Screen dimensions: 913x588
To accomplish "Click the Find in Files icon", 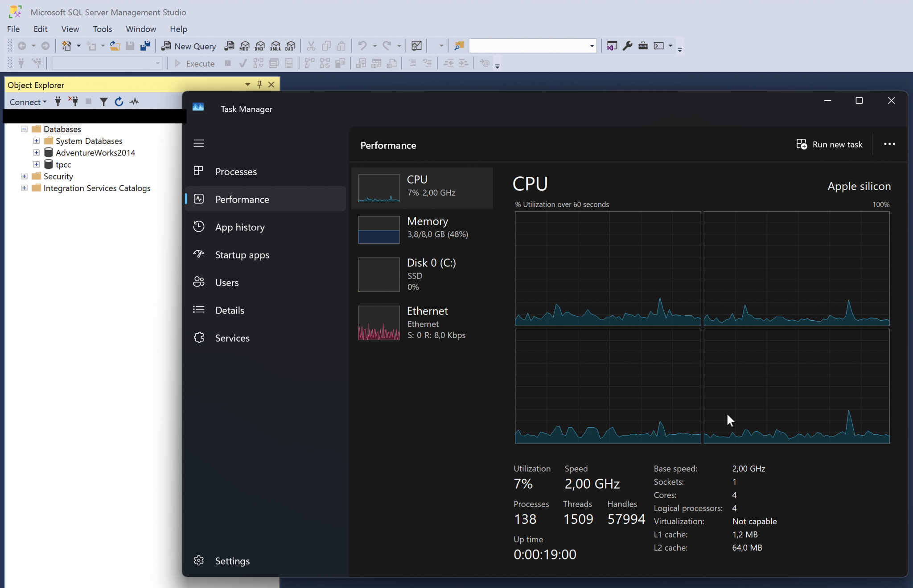I will click(459, 46).
